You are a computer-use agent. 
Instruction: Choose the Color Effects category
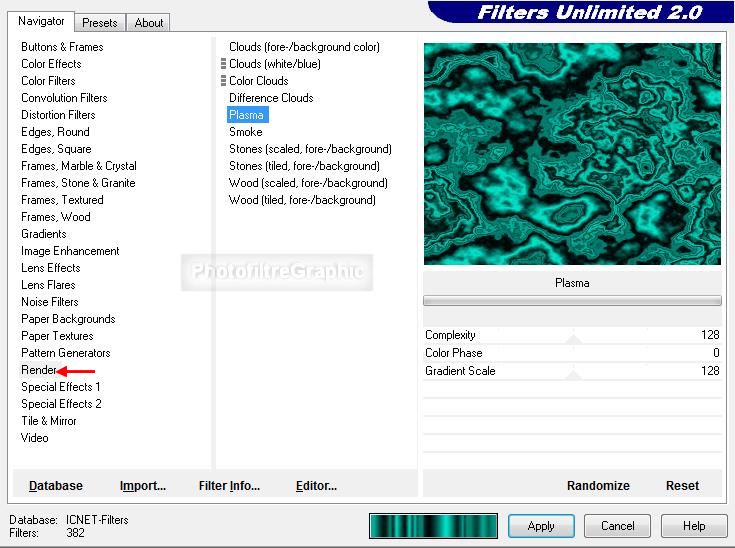51,64
